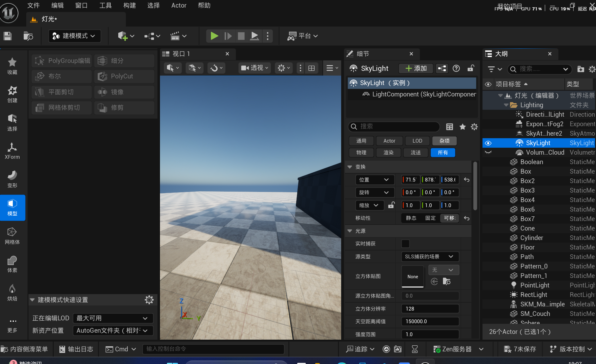Click the X position value slider
The height and width of the screenshot is (364, 596).
(410, 179)
